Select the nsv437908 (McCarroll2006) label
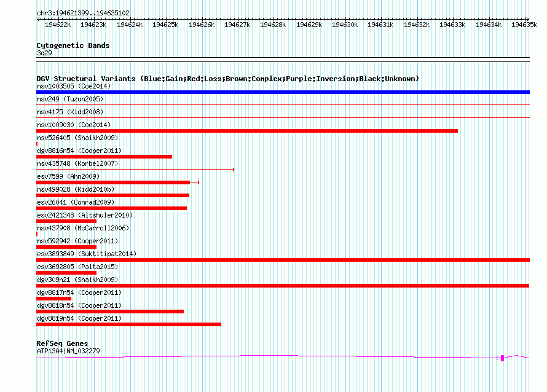547x392 pixels. pos(83,228)
